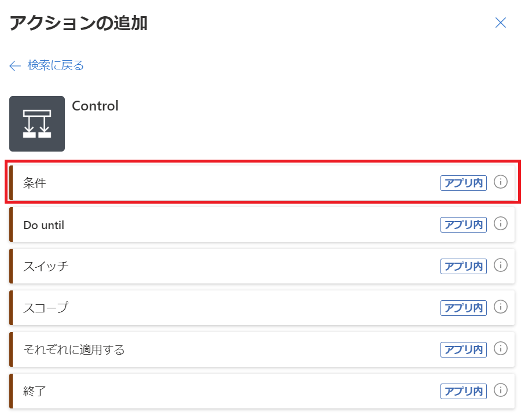
Task: Go back via 検索に戻る link
Action: 56,65
